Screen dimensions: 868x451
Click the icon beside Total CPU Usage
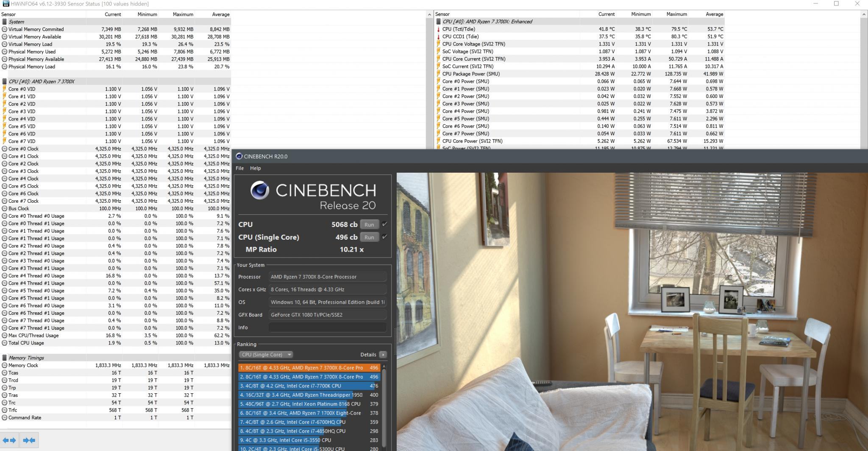click(x=4, y=343)
